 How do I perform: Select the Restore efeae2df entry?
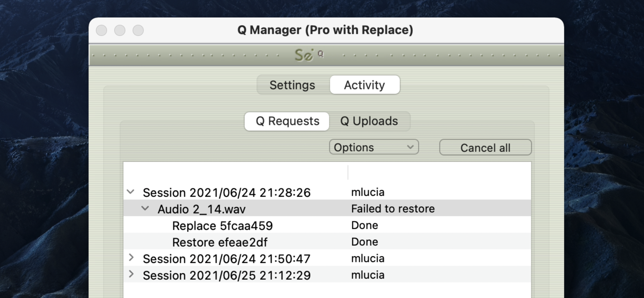[219, 242]
